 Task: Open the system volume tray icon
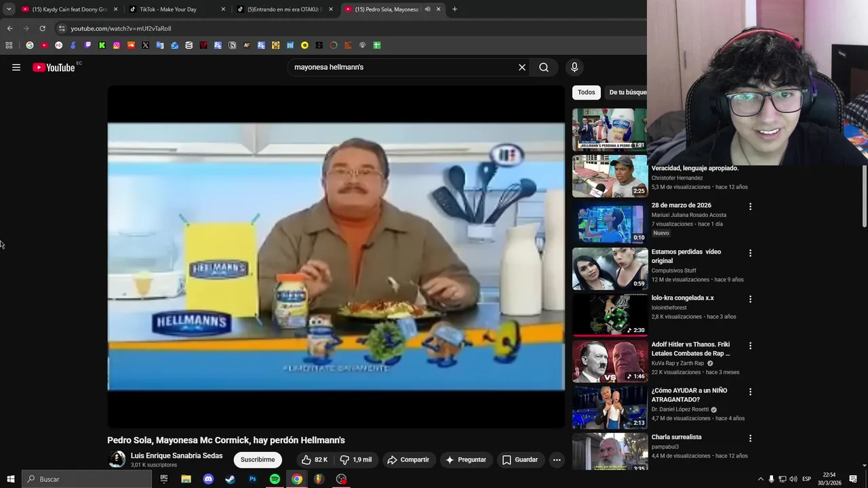793,479
